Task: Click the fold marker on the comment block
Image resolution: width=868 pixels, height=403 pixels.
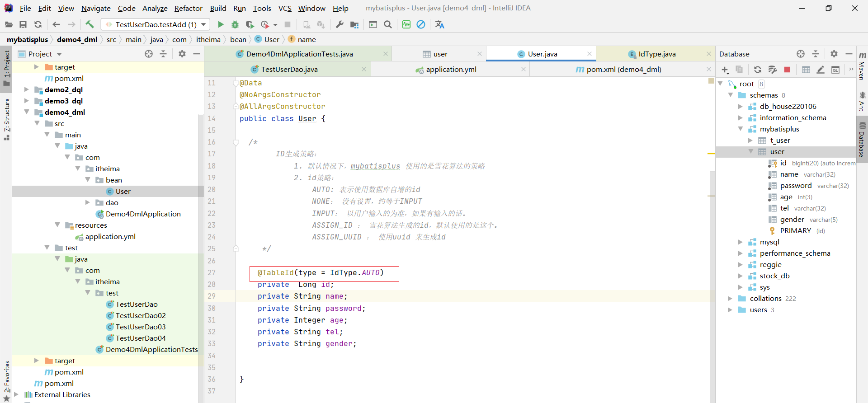Action: click(236, 142)
